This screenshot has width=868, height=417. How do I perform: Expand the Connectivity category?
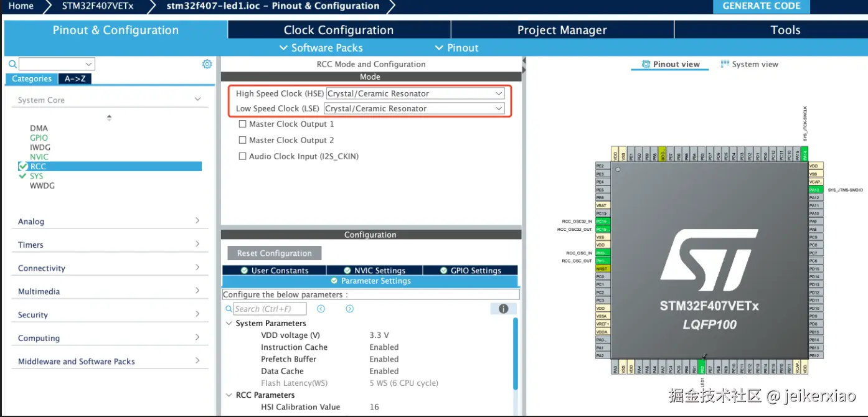coord(197,267)
